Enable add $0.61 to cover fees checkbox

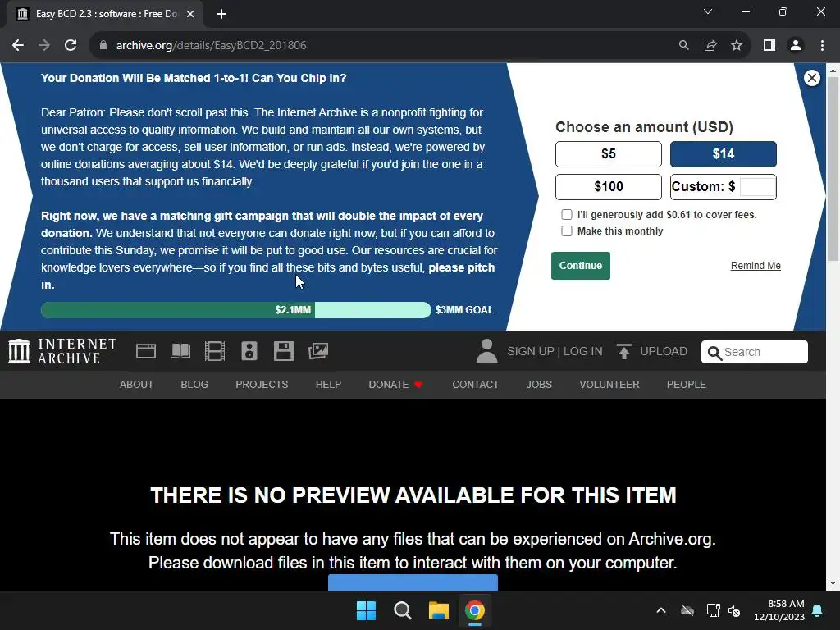tap(566, 215)
